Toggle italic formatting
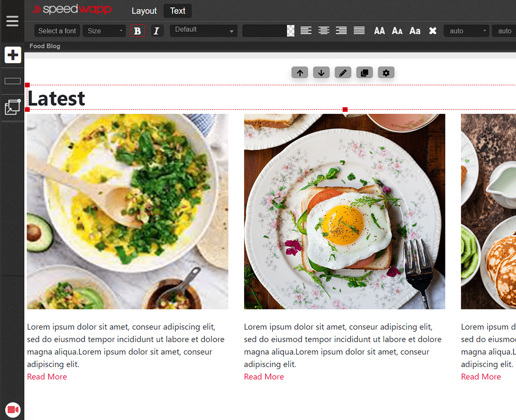The width and height of the screenshot is (516, 420). point(156,31)
